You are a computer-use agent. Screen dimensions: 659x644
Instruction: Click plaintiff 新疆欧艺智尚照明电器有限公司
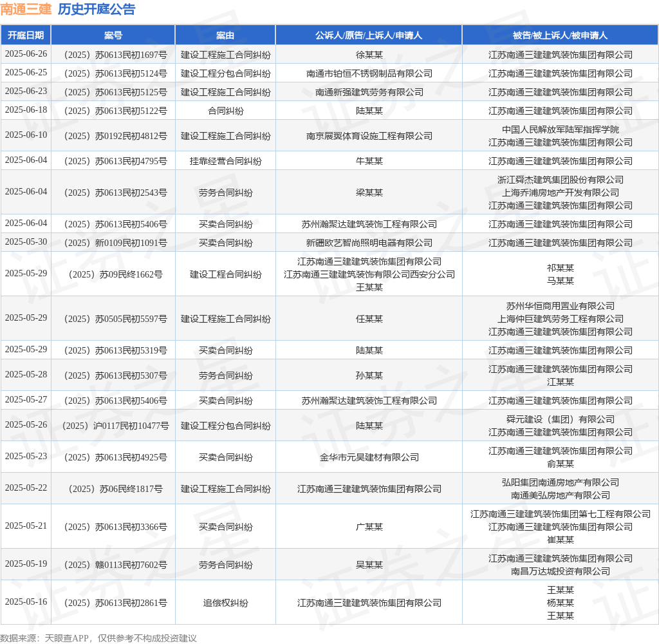(x=369, y=243)
